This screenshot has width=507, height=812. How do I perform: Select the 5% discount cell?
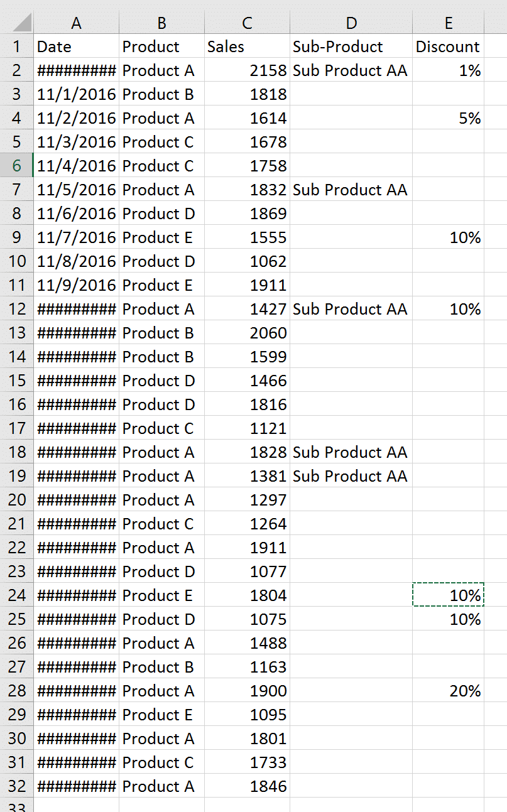[x=448, y=118]
